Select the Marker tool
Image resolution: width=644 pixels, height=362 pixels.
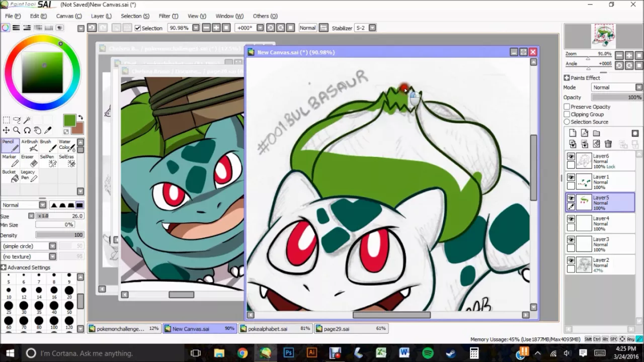tap(10, 160)
